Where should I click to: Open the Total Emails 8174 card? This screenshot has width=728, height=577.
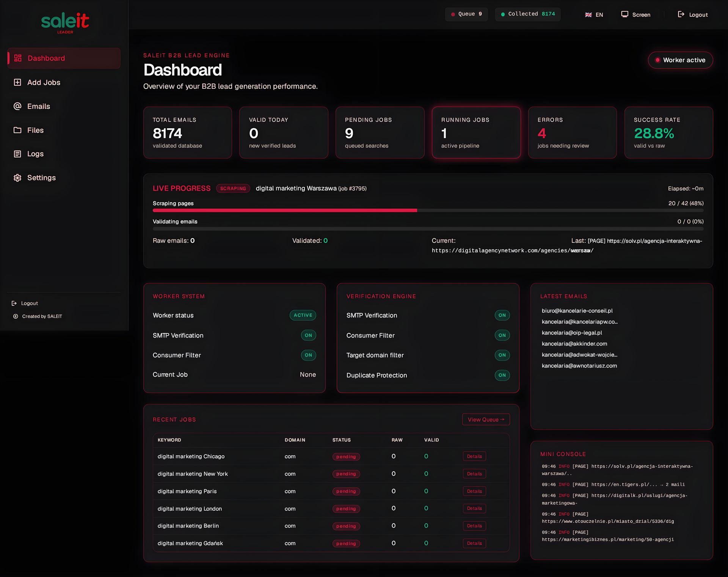tap(188, 132)
